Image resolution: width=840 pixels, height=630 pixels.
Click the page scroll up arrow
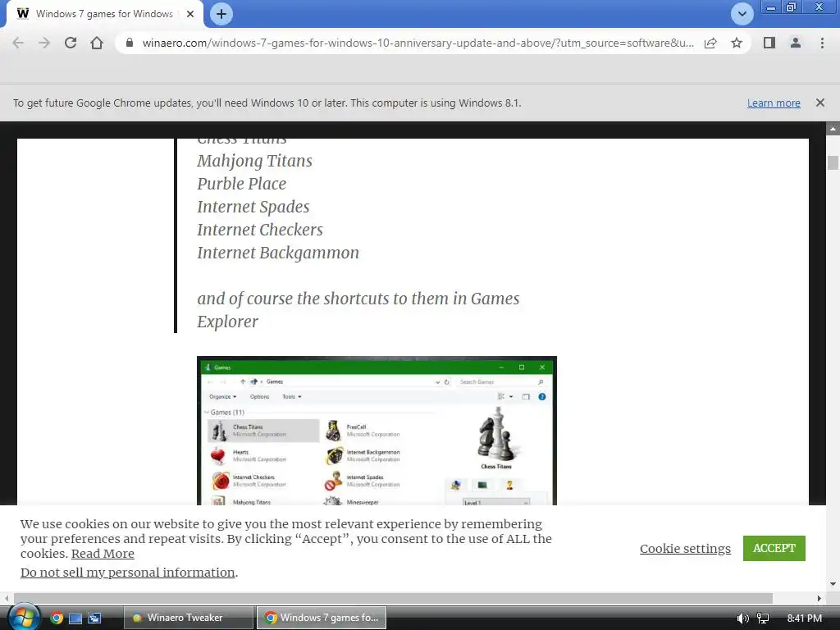coord(833,129)
